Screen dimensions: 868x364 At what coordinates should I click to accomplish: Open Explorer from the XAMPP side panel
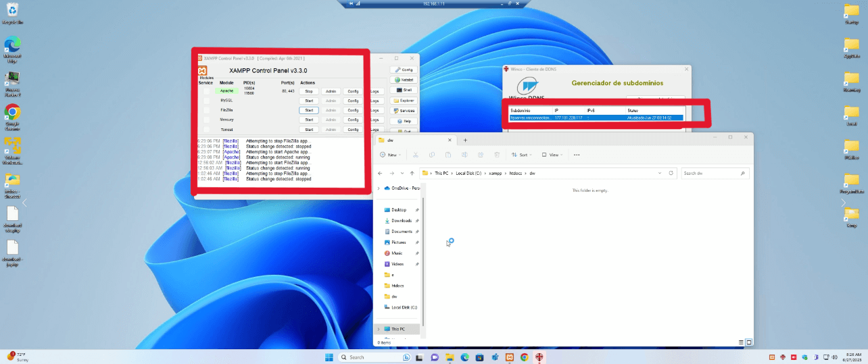click(404, 100)
